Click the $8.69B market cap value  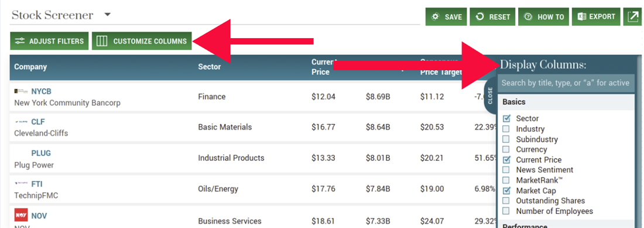[378, 97]
